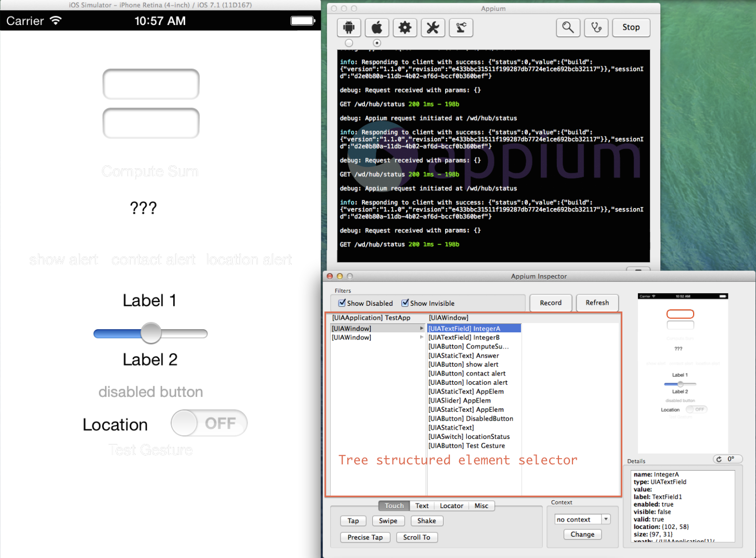756x558 pixels.
Task: Select the iOS radio button under Apple icon
Action: (377, 43)
